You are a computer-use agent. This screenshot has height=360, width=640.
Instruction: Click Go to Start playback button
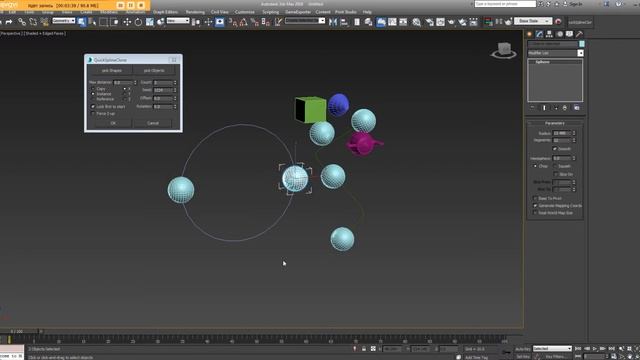(578, 349)
